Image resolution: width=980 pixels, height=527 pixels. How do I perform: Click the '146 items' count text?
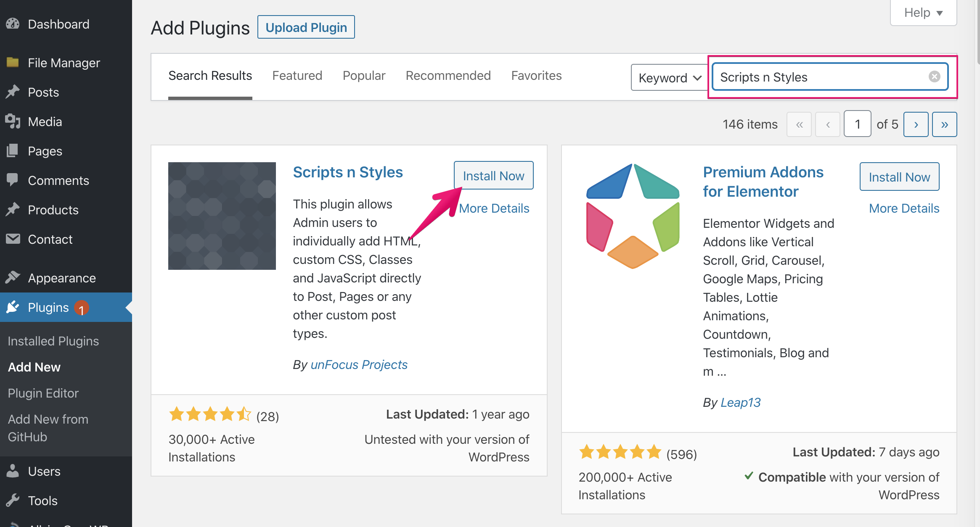pyautogui.click(x=750, y=124)
